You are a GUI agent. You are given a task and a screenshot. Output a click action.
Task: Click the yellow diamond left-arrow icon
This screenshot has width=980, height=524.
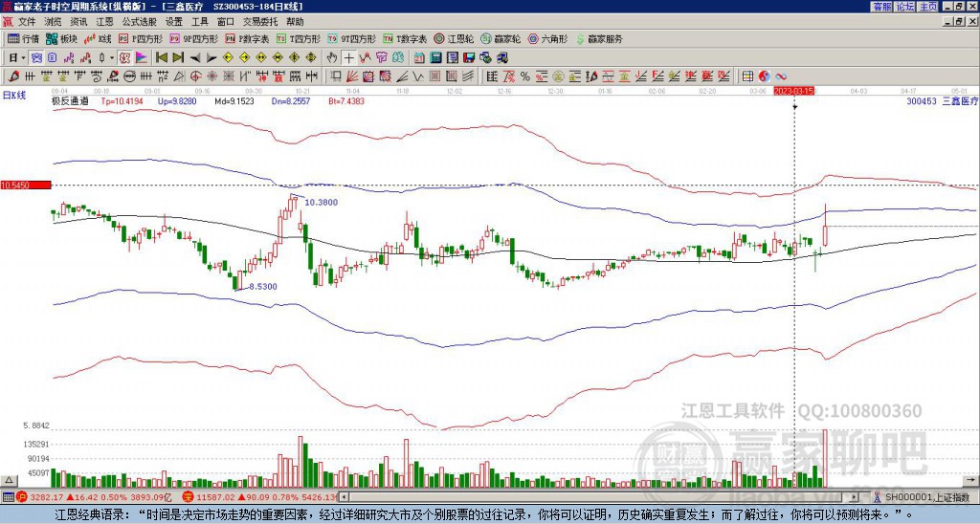click(228, 57)
